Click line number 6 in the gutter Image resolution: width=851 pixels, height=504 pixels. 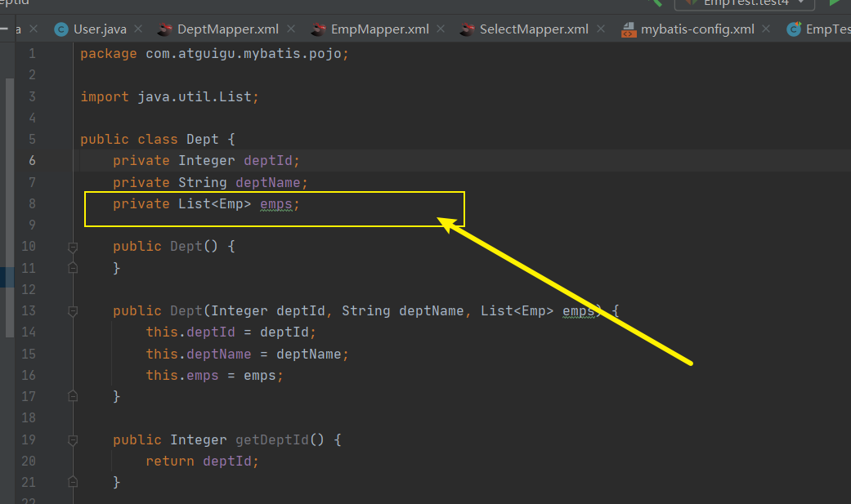[x=32, y=161]
